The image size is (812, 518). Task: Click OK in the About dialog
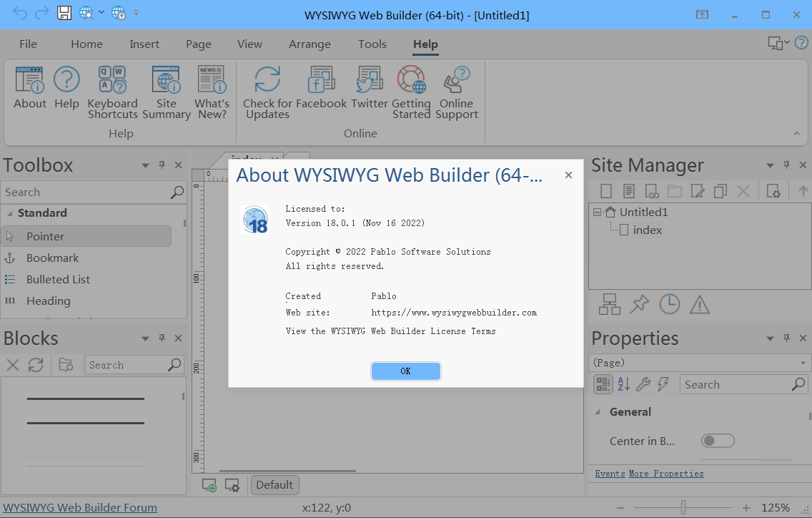click(405, 371)
